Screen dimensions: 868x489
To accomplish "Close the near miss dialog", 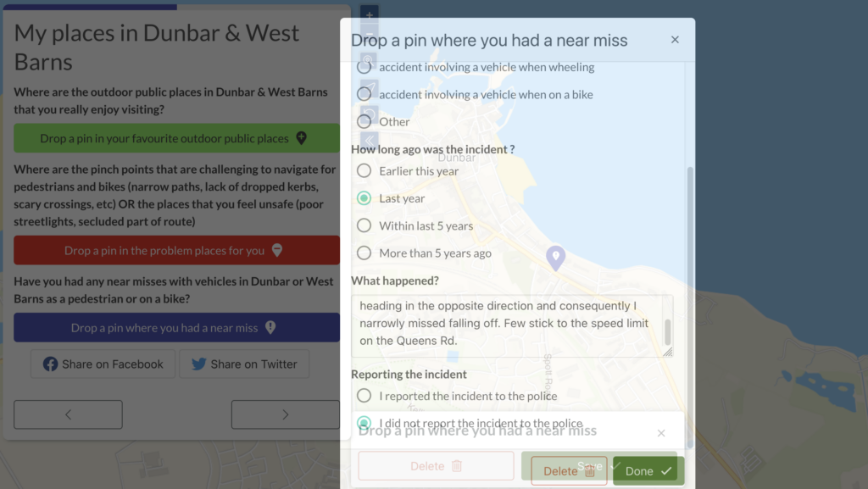I will pyautogui.click(x=675, y=40).
